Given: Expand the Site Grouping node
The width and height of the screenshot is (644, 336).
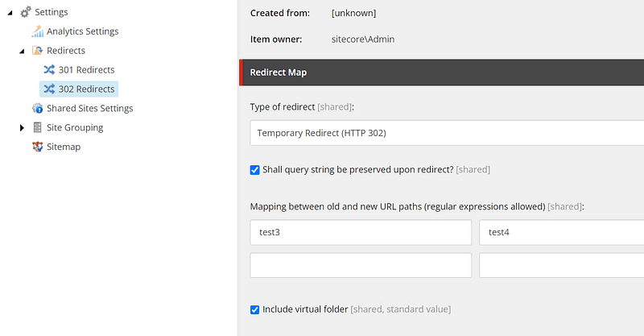Looking at the screenshot, I should (x=22, y=128).
